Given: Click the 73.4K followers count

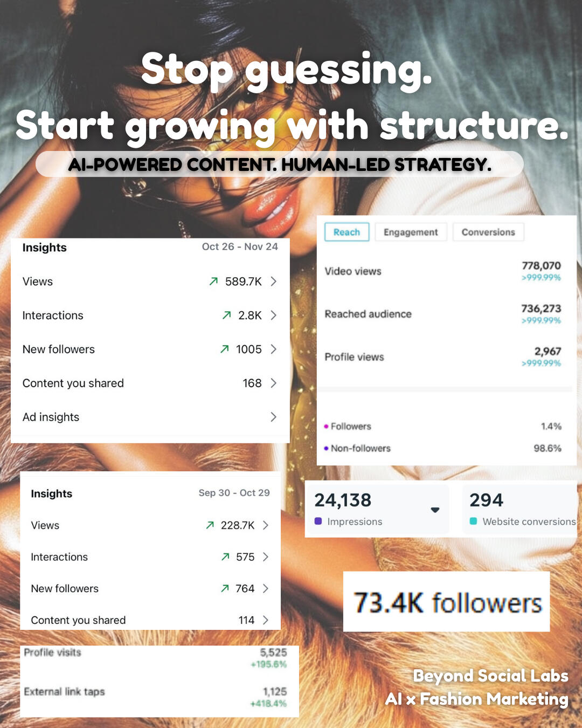Looking at the screenshot, I should 447,602.
